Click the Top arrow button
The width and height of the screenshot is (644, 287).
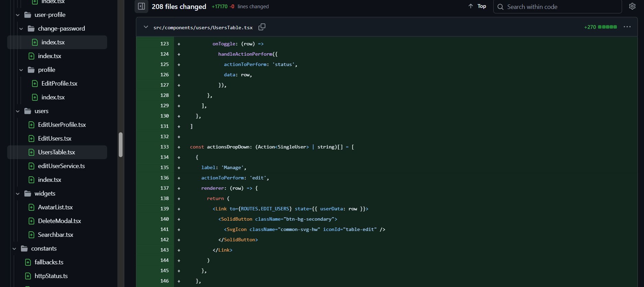click(x=477, y=6)
